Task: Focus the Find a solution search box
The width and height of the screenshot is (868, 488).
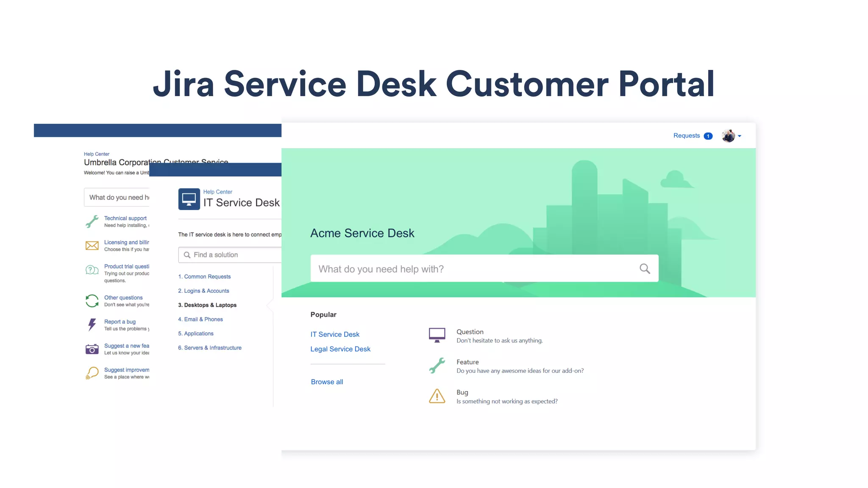Action: (230, 255)
